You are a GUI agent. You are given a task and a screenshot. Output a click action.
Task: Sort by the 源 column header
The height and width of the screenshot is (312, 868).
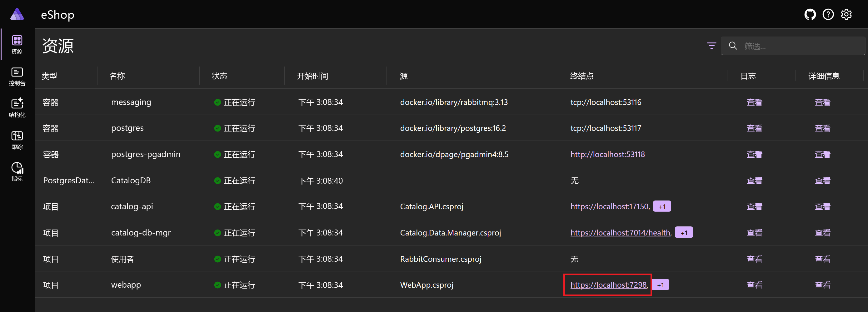pyautogui.click(x=404, y=76)
